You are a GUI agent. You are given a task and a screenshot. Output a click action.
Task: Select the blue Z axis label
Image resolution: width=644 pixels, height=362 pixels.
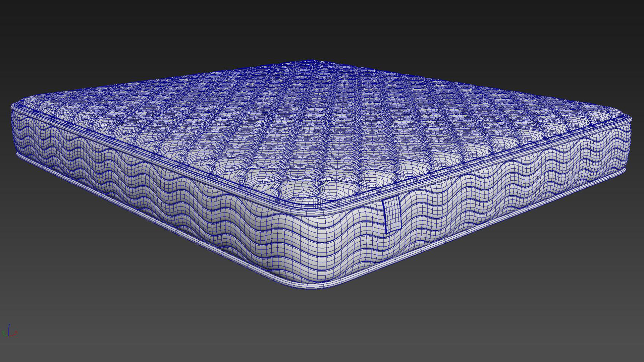tap(9, 325)
